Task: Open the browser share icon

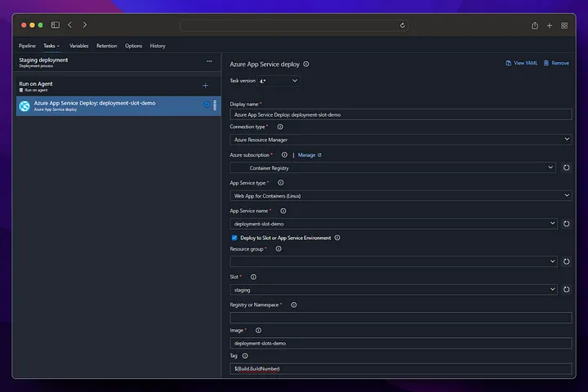Action: point(535,25)
